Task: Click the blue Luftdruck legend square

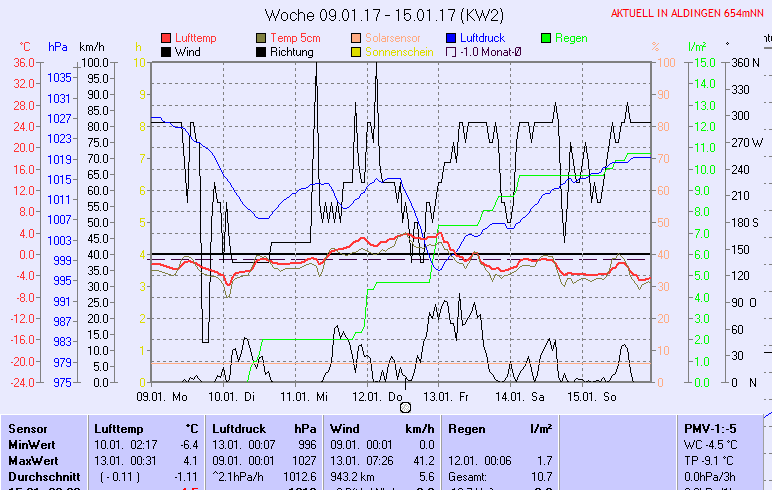Action: point(451,38)
